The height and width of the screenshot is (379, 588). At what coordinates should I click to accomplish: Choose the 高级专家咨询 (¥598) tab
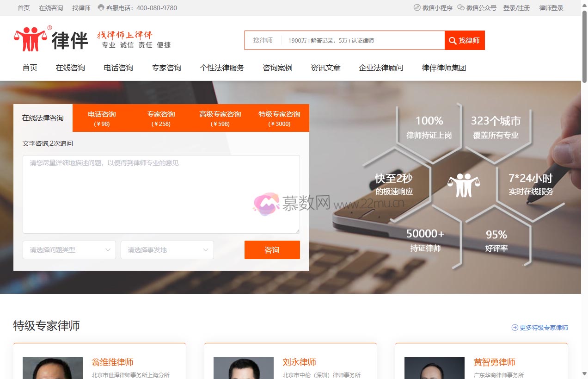tap(220, 118)
